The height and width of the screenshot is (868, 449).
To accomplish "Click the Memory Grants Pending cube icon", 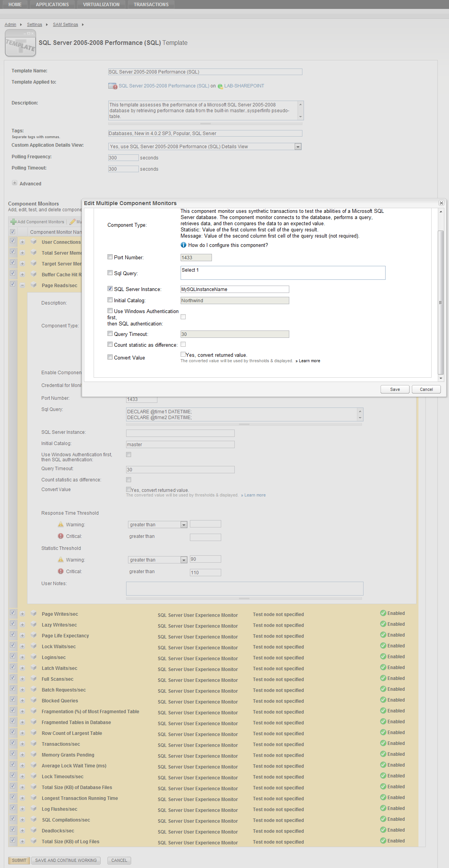I will [34, 754].
